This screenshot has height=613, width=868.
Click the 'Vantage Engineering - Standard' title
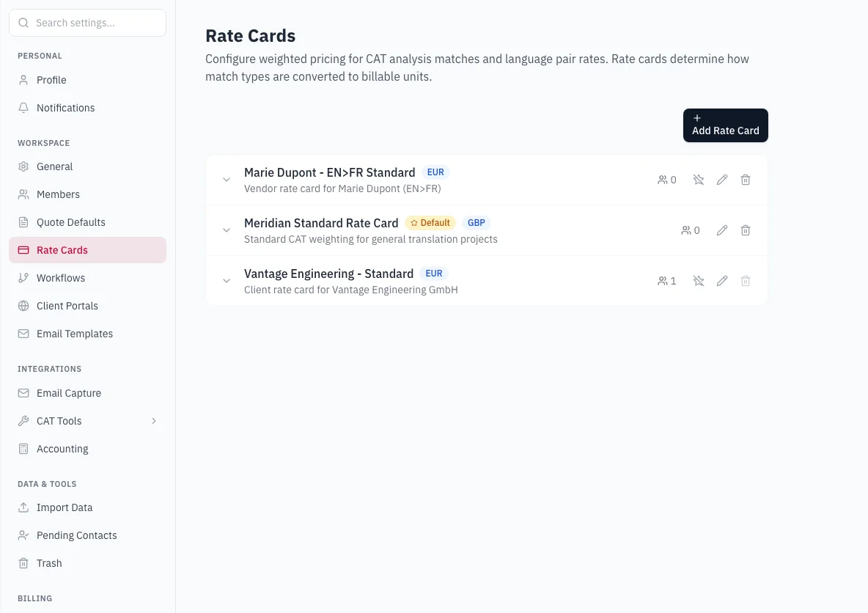coord(329,274)
